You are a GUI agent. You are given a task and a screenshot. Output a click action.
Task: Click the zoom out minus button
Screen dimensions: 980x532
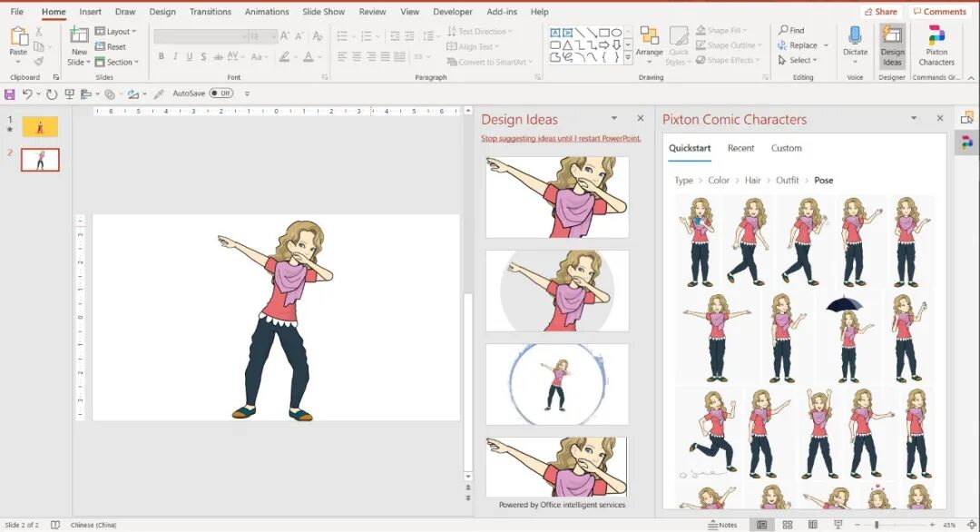pyautogui.click(x=857, y=525)
